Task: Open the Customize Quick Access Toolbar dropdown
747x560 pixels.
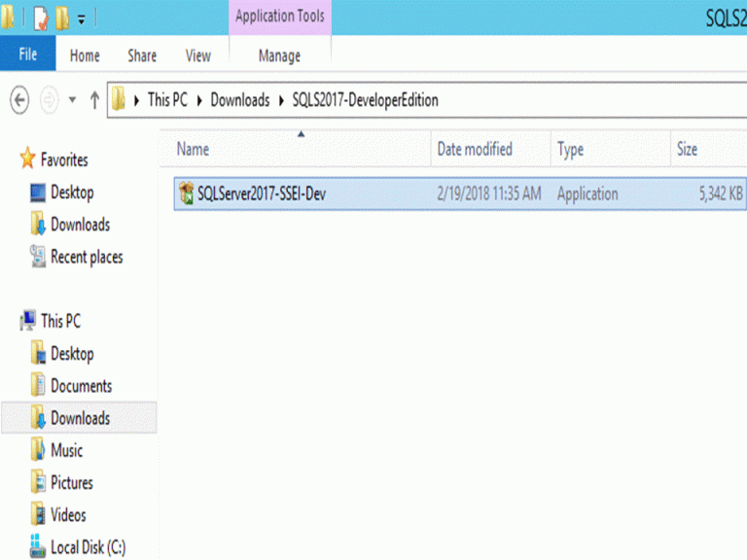Action: [x=82, y=20]
